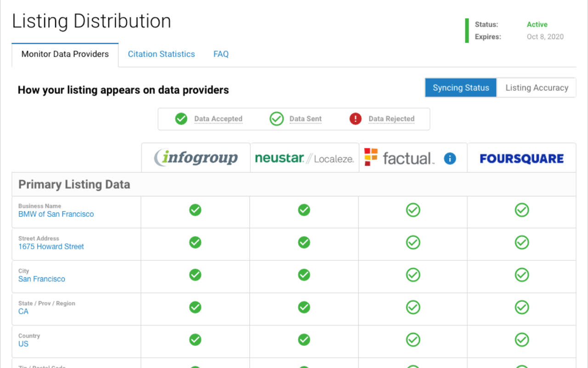588x368 pixels.
Task: Click the 1675 Howard Street address value
Action: 51,247
